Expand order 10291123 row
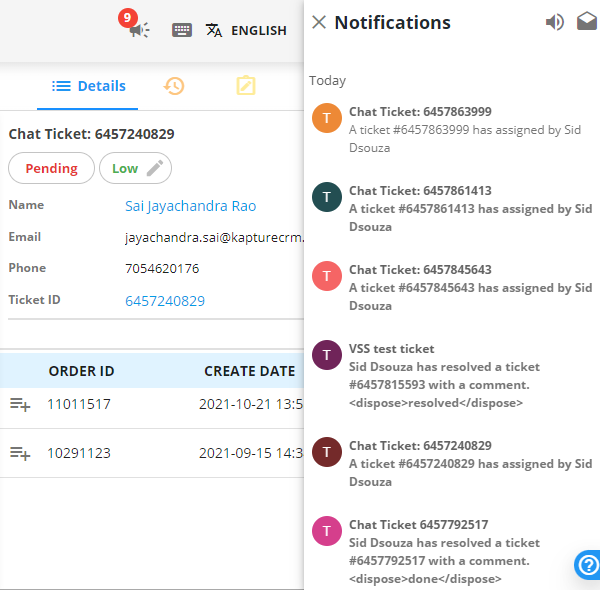 (20, 453)
